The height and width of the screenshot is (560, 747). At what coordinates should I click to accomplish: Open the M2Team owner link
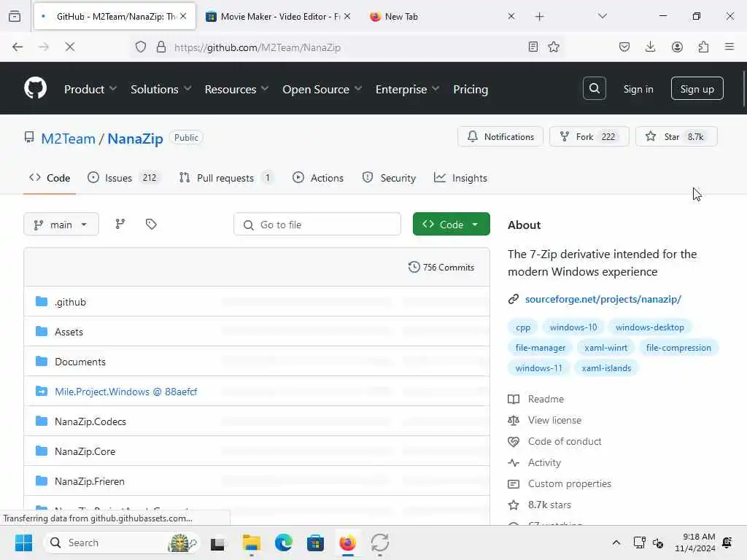pos(68,139)
